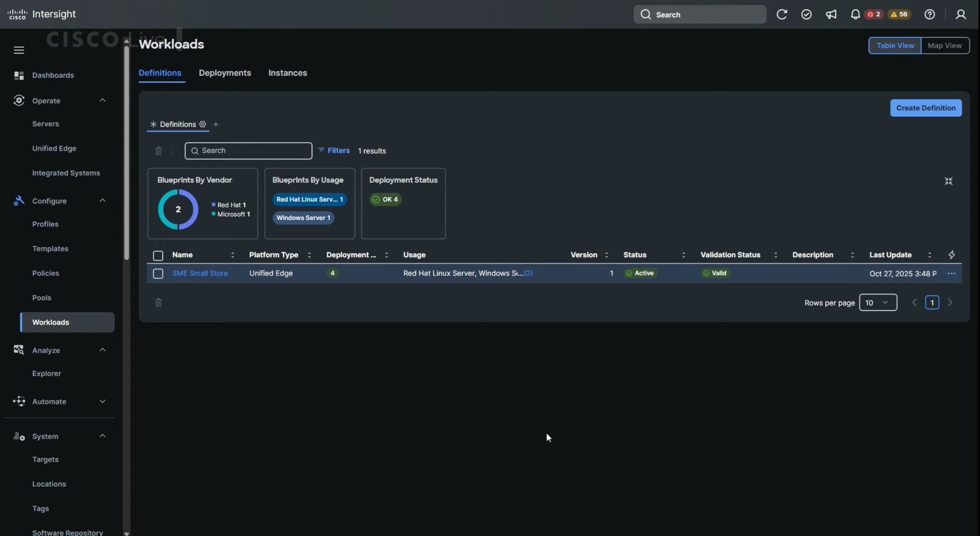Click the Create Definition button
The height and width of the screenshot is (536, 980).
[x=925, y=108]
